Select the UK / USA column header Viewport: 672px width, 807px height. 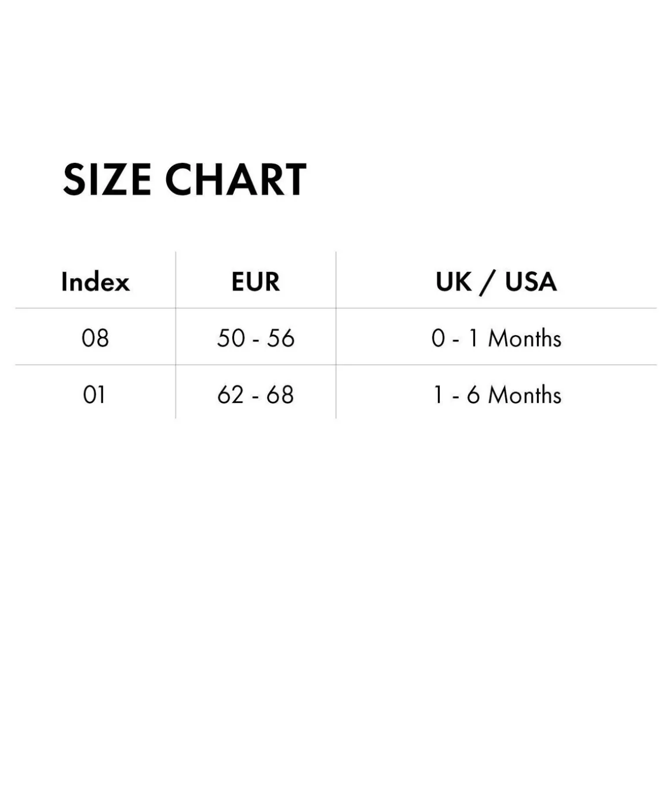click(496, 282)
